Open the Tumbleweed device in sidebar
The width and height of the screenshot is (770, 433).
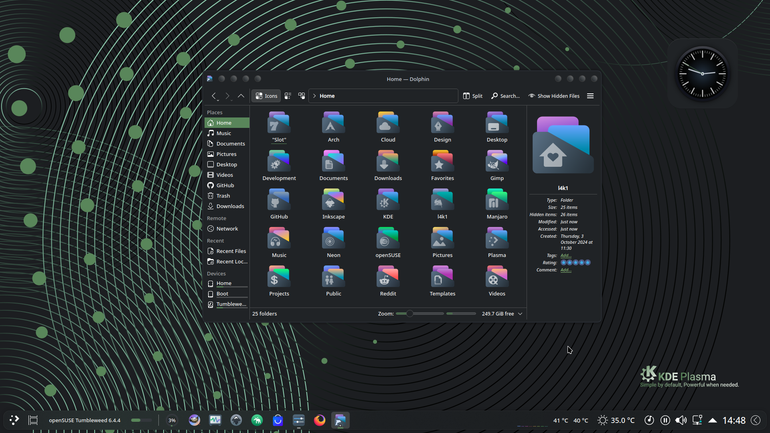coord(227,304)
